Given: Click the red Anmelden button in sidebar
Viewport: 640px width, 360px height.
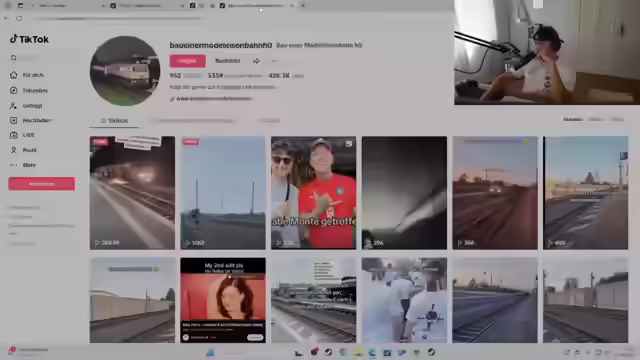Looking at the screenshot, I should [42, 184].
